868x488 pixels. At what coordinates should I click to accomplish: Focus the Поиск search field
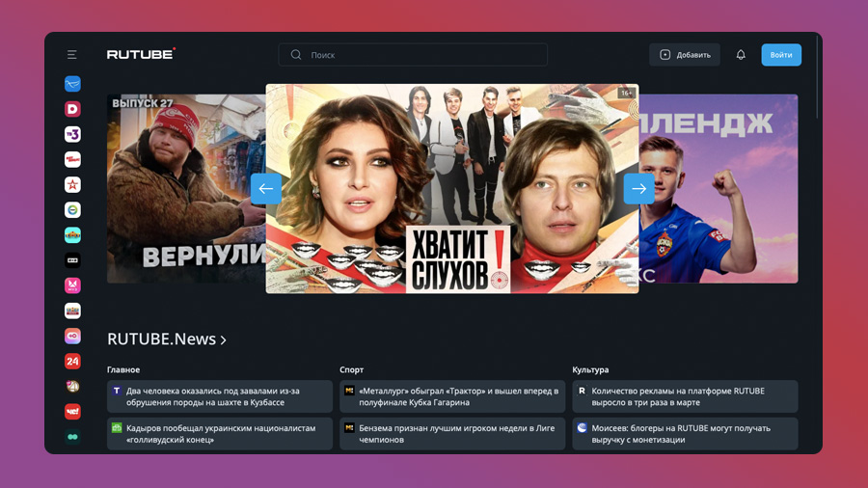pyautogui.click(x=413, y=55)
